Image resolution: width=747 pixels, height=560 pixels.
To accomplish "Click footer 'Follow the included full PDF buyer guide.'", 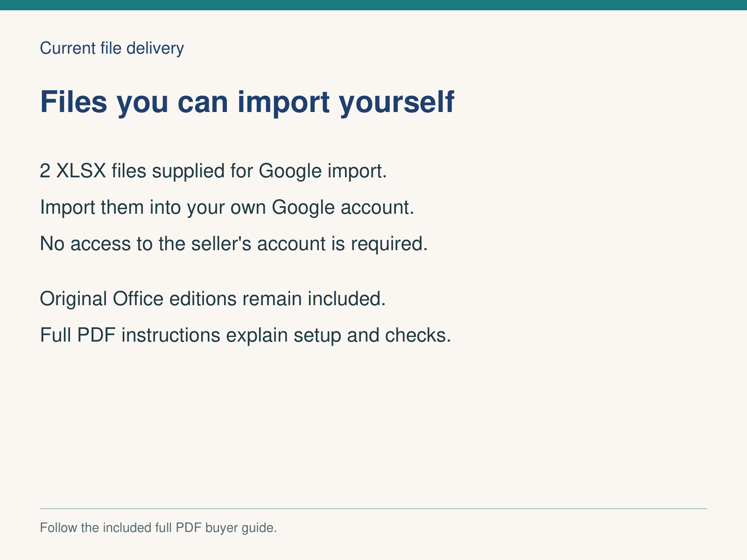I will [x=159, y=528].
